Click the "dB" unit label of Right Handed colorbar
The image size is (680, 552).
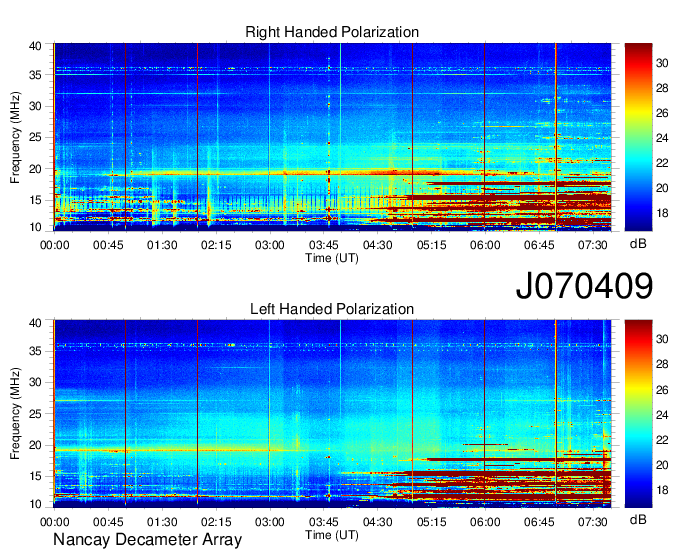[x=638, y=244]
